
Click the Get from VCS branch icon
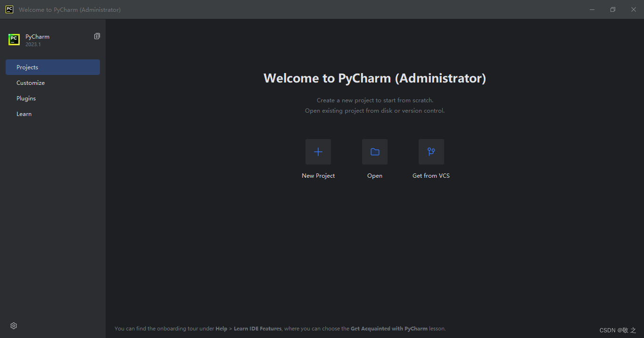coord(431,152)
